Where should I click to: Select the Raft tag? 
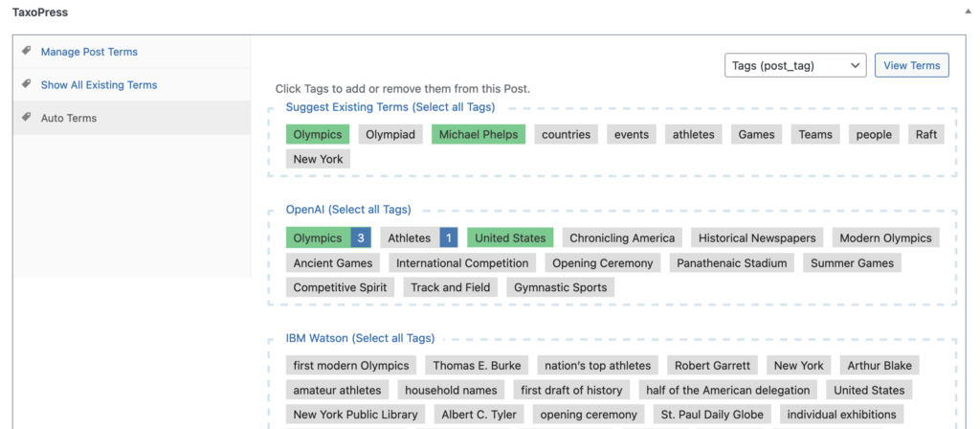(x=926, y=134)
